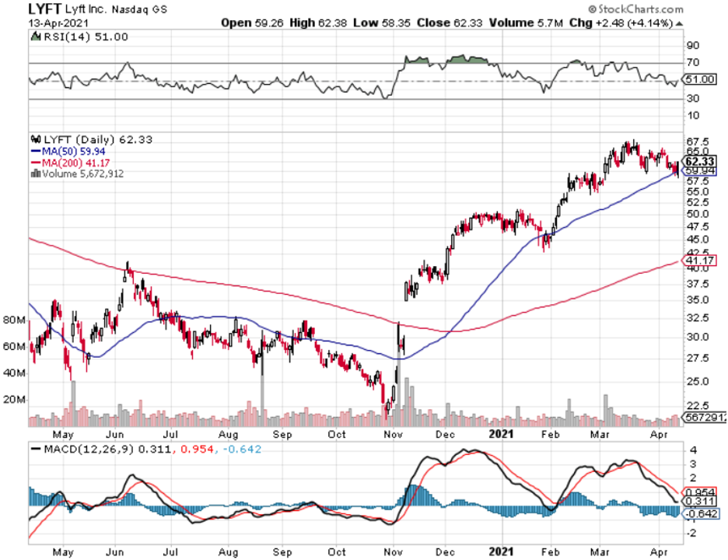The height and width of the screenshot is (560, 728).
Task: Click the 'Close 62.33' value in header
Action: coord(450,23)
